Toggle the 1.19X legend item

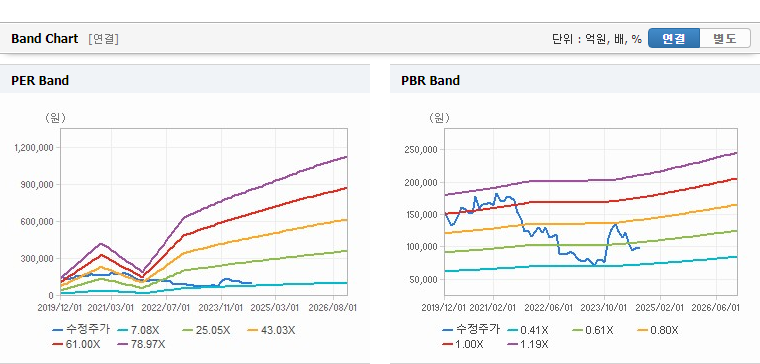click(x=528, y=344)
